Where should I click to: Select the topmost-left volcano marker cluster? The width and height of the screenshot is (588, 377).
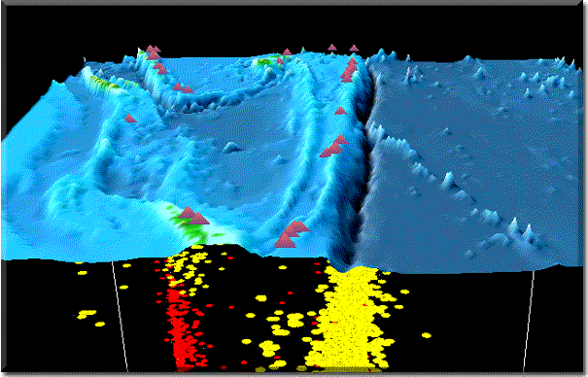point(153,52)
